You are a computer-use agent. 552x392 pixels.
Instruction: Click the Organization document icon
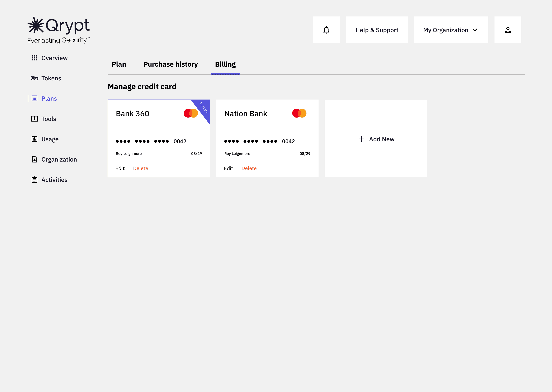34,159
